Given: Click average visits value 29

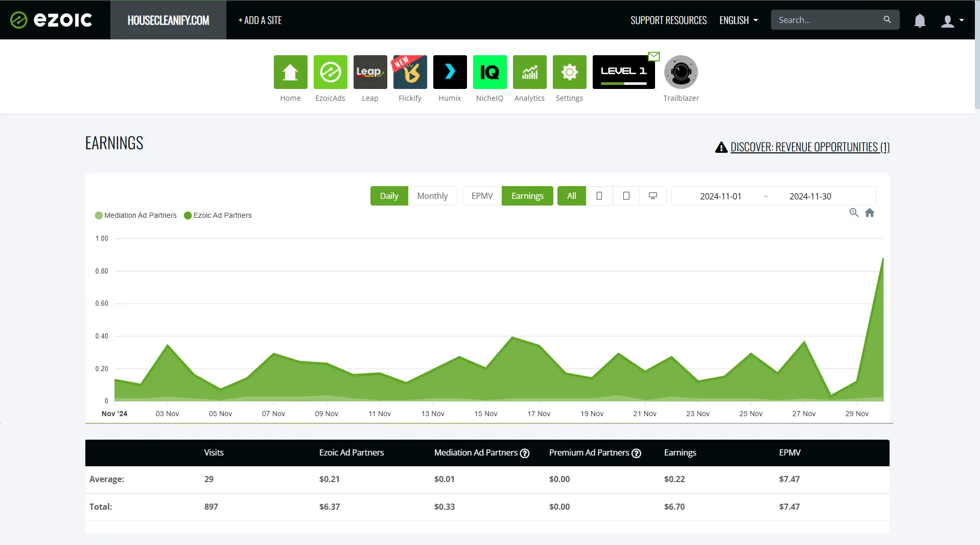Looking at the screenshot, I should [x=209, y=479].
